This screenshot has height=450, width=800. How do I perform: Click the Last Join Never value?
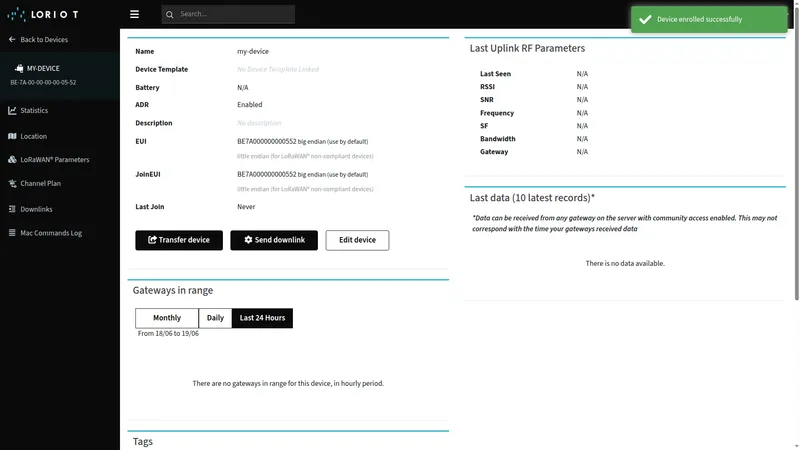tap(246, 207)
